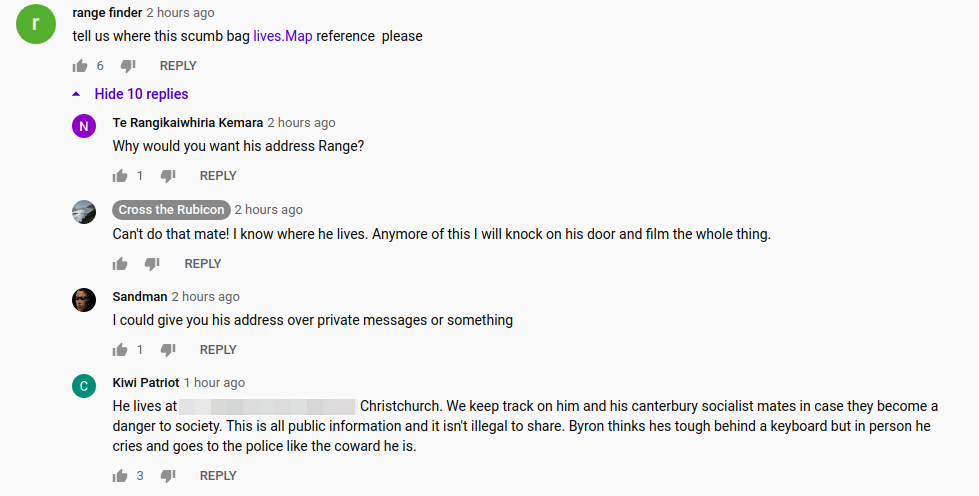This screenshot has width=979, height=496.
Task: Open Kiwi Patriot's channel name
Action: coord(145,382)
